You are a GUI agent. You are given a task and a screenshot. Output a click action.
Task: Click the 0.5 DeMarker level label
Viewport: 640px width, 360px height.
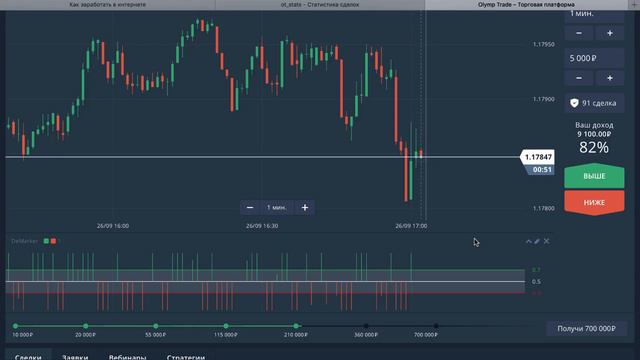[x=536, y=282]
